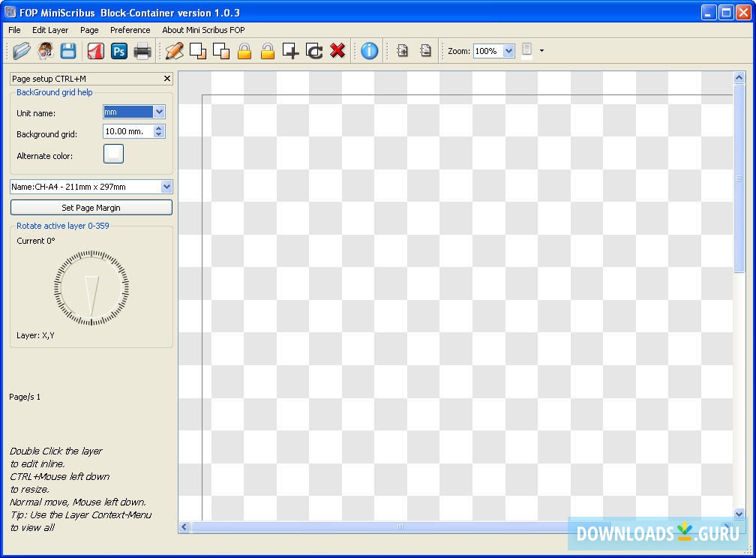
Task: Click the printer icon
Action: pyautogui.click(x=142, y=51)
